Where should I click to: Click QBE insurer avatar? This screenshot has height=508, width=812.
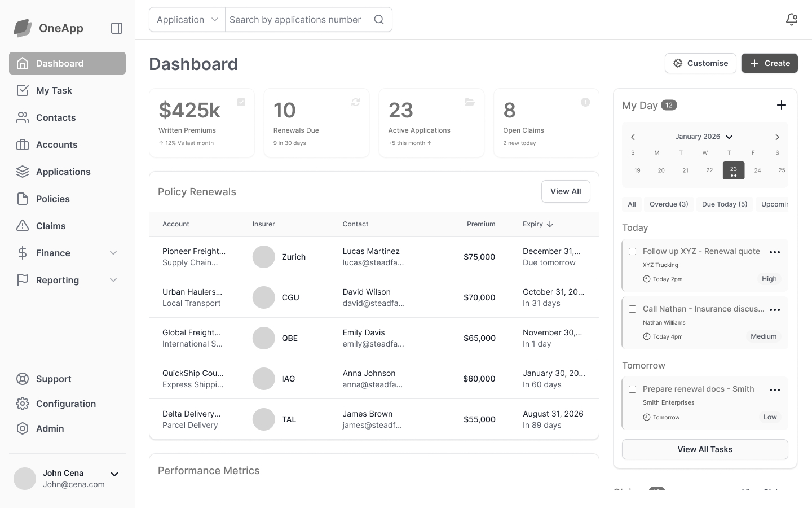point(263,338)
